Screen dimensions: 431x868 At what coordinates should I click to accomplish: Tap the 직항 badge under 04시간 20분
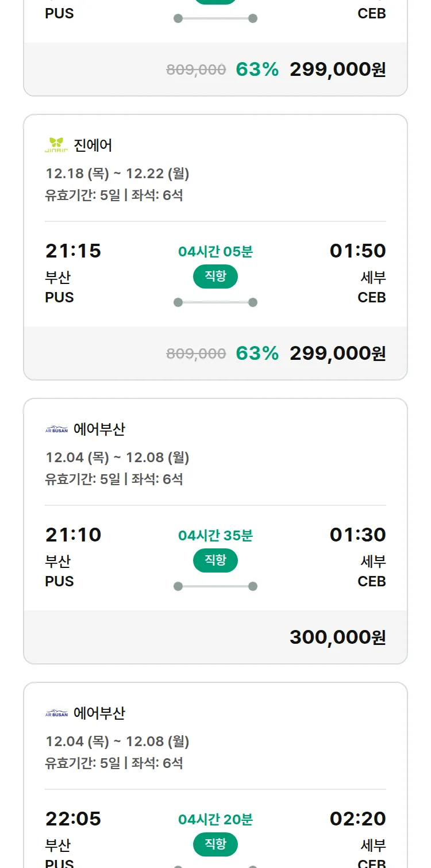pos(215,844)
